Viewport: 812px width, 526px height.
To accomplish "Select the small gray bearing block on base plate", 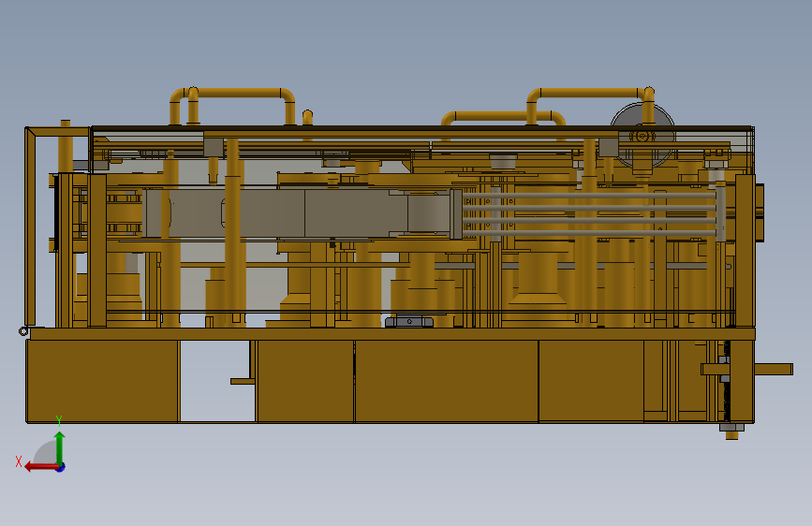I will pyautogui.click(x=409, y=322).
